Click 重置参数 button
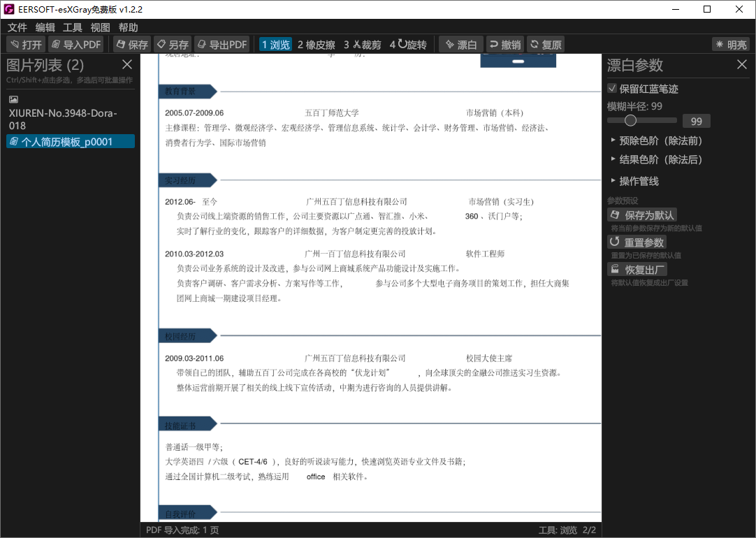756x538 pixels. tap(637, 242)
